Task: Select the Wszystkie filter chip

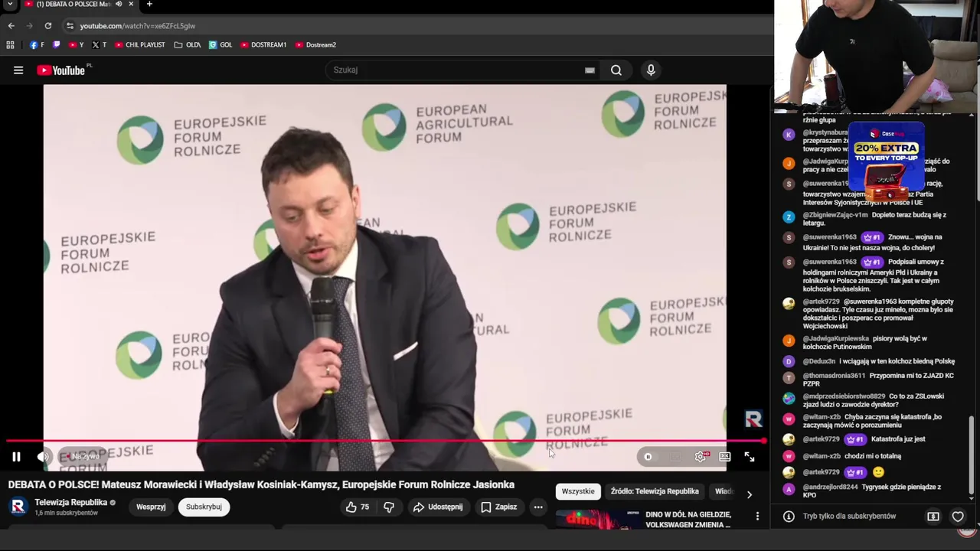Action: pos(578,491)
